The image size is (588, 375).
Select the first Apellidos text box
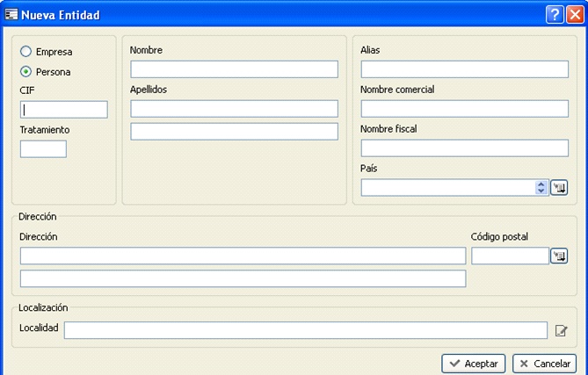coord(234,109)
